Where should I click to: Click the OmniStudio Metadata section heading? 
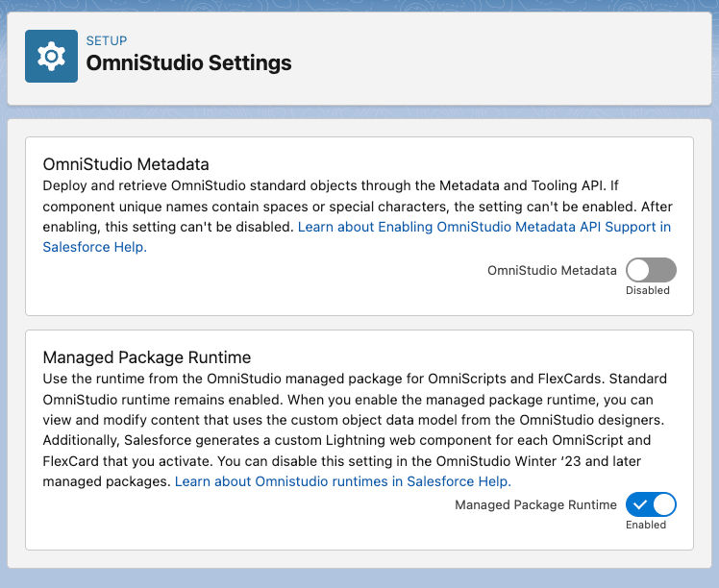click(x=126, y=164)
